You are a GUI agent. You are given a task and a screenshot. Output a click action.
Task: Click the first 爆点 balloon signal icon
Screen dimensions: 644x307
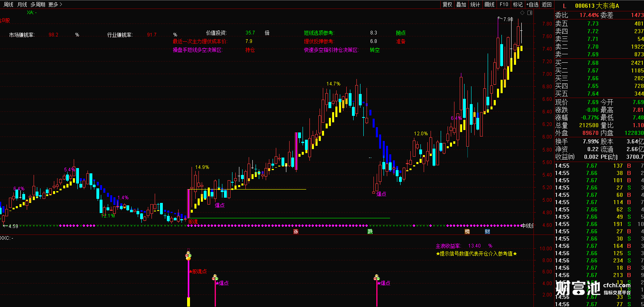pos(215,277)
